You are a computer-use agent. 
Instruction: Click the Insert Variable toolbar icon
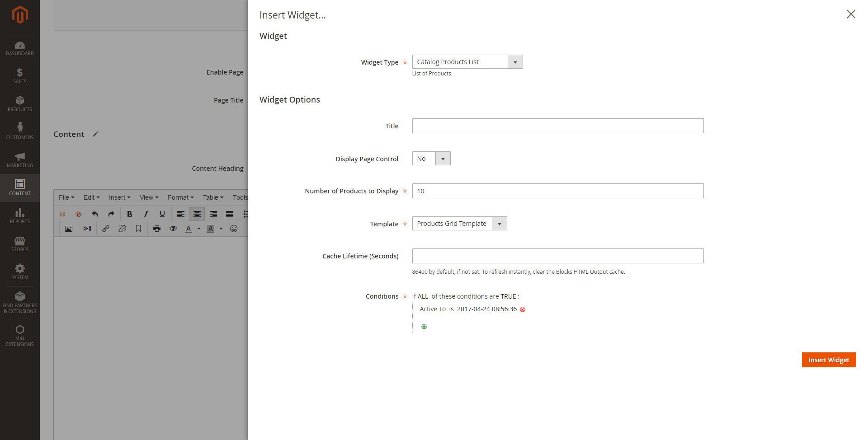(x=62, y=214)
